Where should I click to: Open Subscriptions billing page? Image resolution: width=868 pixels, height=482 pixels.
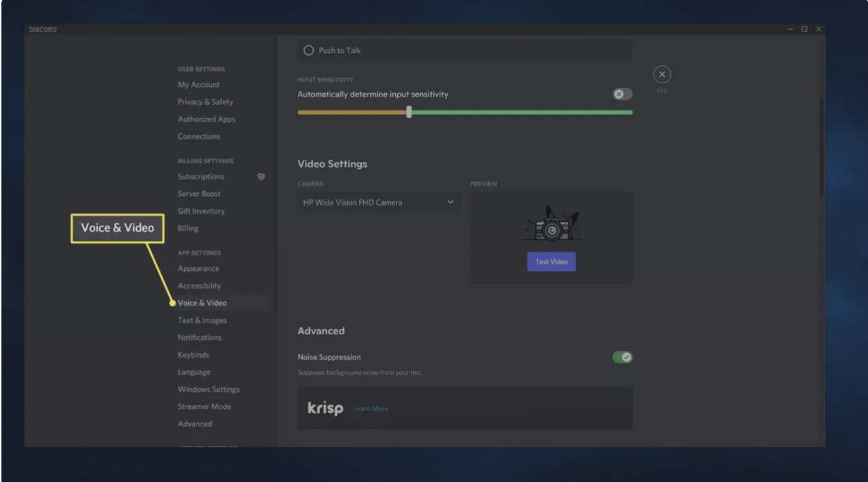pos(201,177)
